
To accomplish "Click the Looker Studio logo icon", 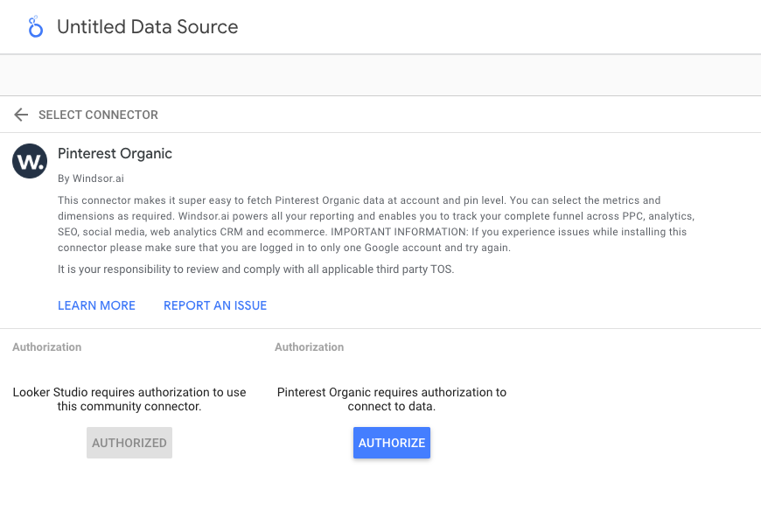I will (35, 27).
